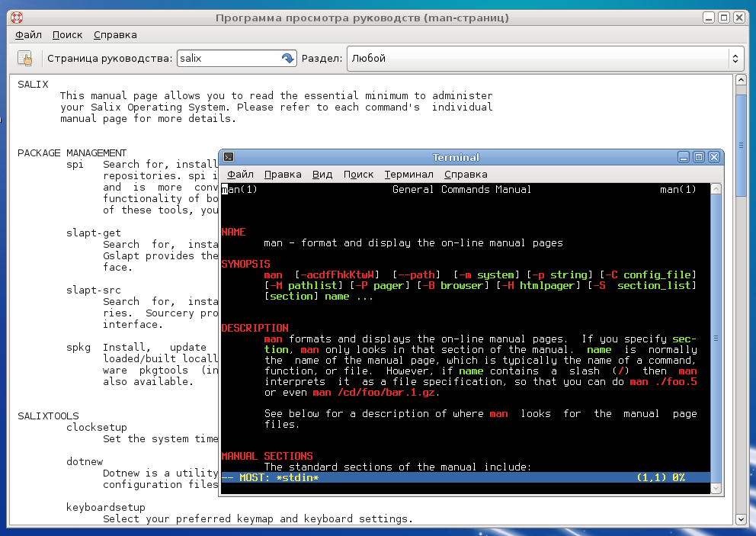
Task: Open the Терминал menu in Terminal
Action: click(x=408, y=174)
